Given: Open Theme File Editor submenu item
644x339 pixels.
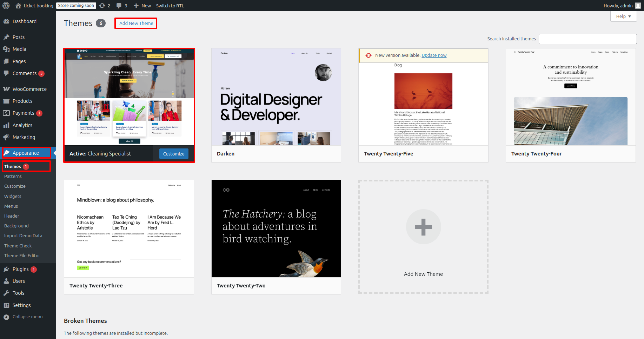Looking at the screenshot, I should 22,256.
